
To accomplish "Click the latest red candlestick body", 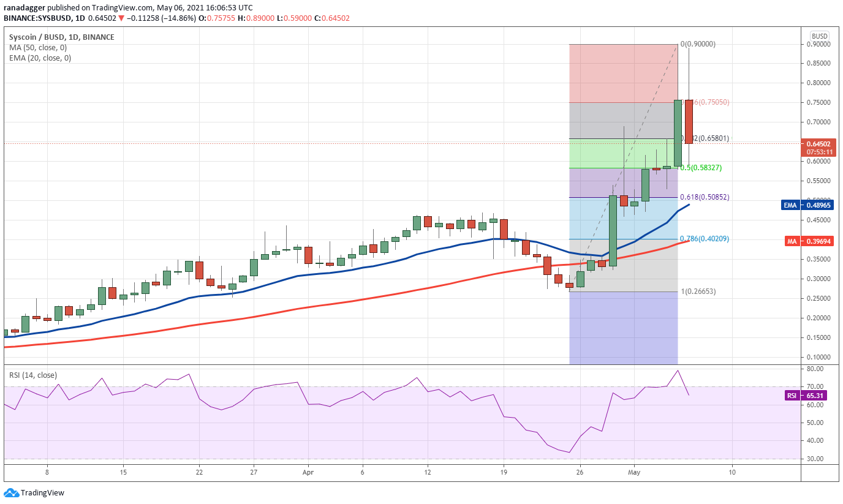I will (x=689, y=122).
